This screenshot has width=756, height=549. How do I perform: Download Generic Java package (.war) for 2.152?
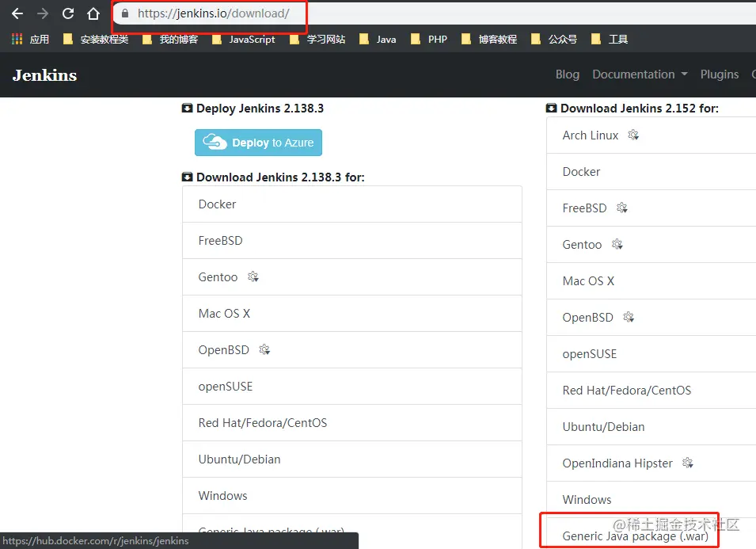652,534
